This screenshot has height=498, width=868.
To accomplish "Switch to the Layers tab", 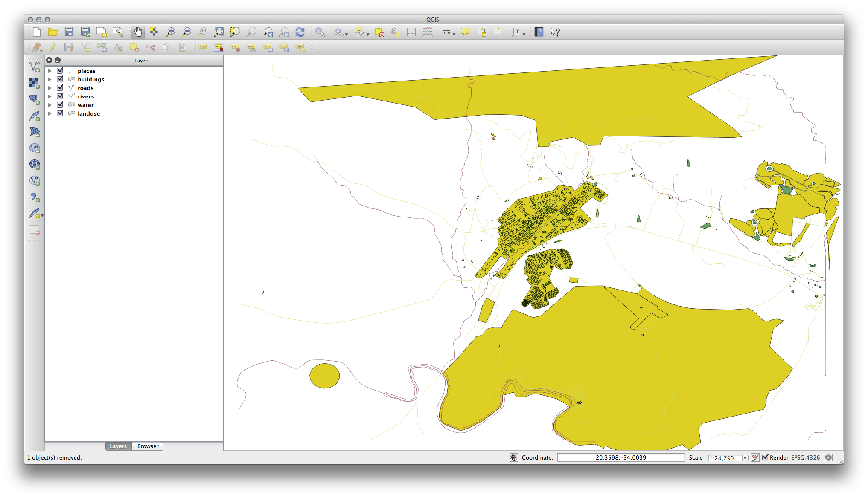I will click(x=118, y=446).
